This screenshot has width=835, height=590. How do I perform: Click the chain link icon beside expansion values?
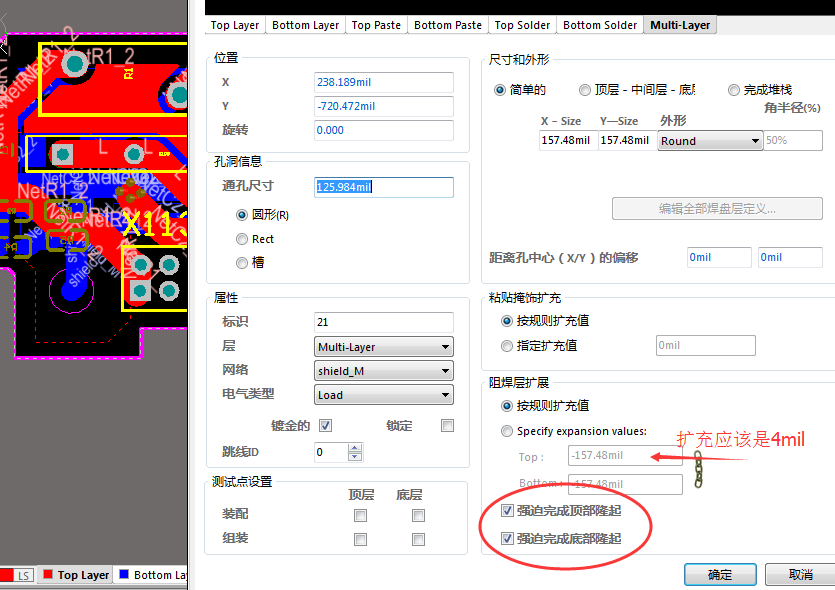click(699, 469)
